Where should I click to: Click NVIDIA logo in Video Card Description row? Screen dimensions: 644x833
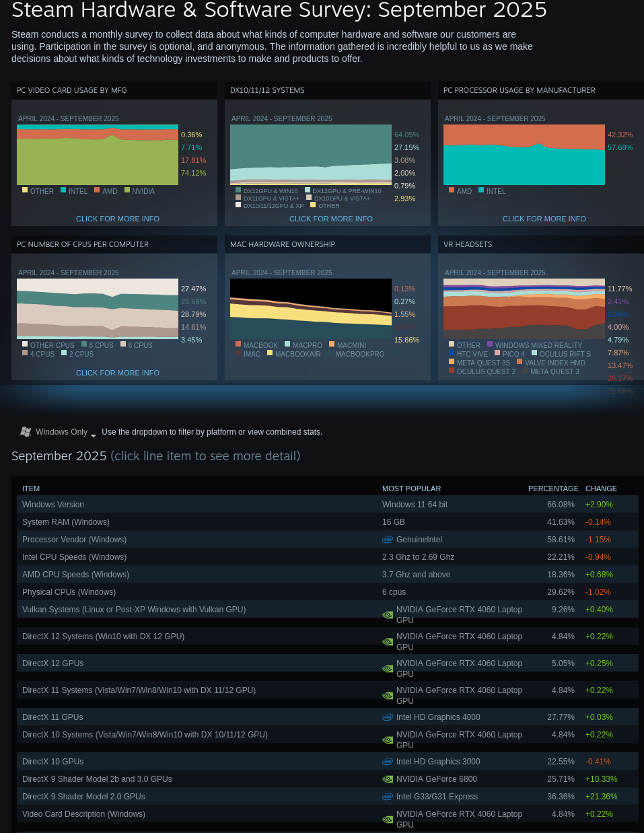(x=388, y=820)
